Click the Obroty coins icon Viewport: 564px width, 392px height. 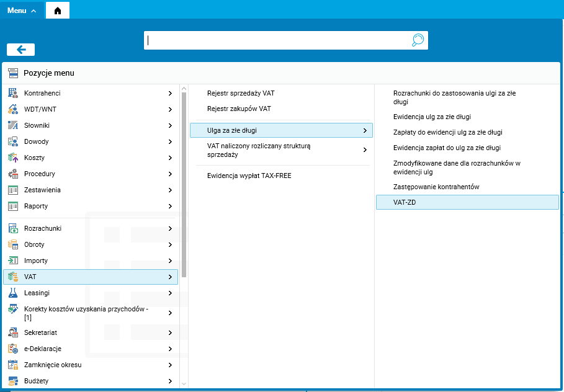(x=13, y=244)
